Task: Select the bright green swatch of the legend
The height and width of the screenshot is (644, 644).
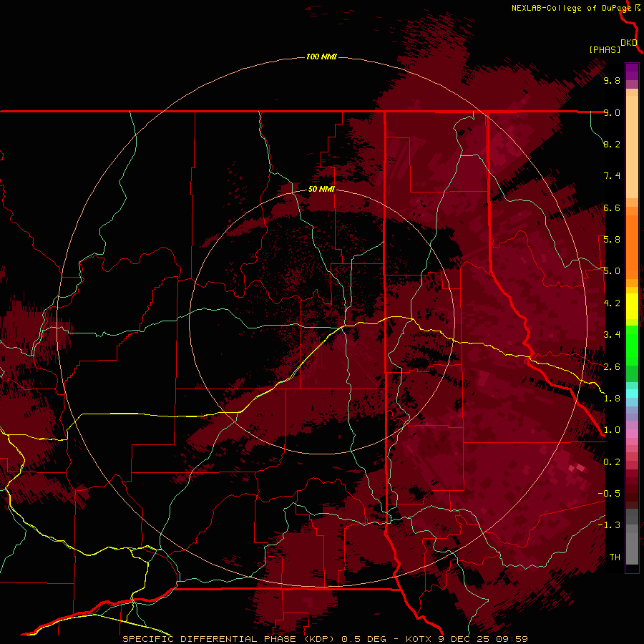Action: (632, 346)
